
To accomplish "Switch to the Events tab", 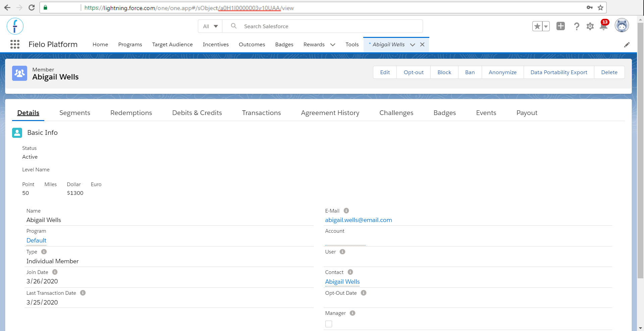I will (486, 113).
